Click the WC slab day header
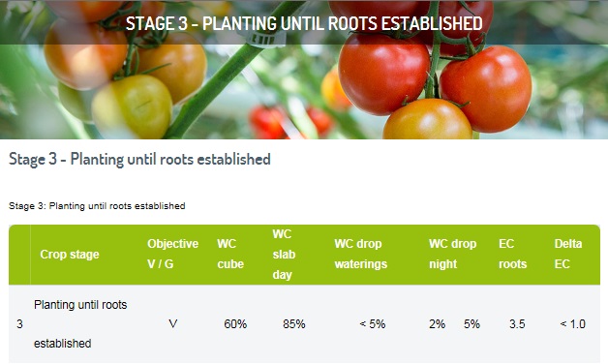The width and height of the screenshot is (608, 364). point(284,255)
